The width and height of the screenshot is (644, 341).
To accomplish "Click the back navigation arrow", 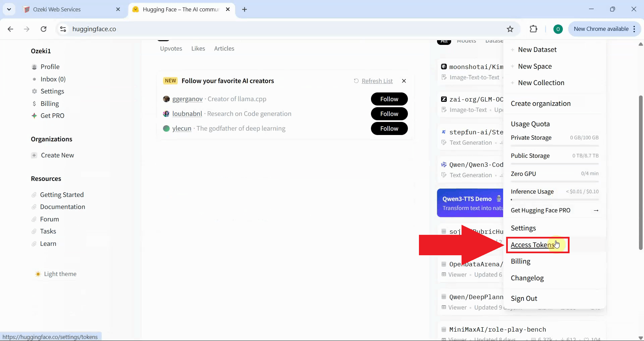I will pos(10,29).
